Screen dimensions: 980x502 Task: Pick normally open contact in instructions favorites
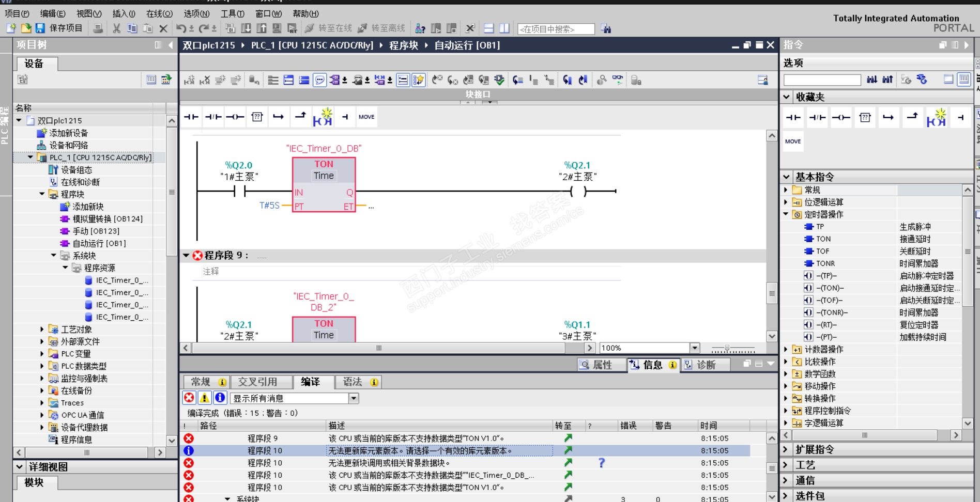pyautogui.click(x=793, y=118)
